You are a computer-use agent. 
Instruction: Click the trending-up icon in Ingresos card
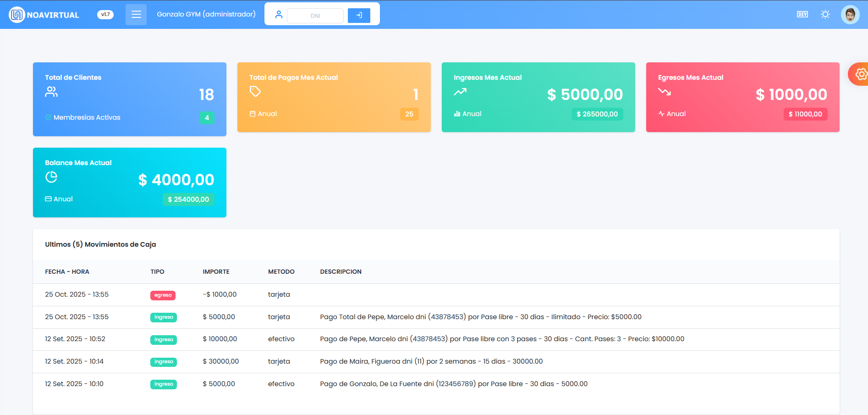pos(460,92)
